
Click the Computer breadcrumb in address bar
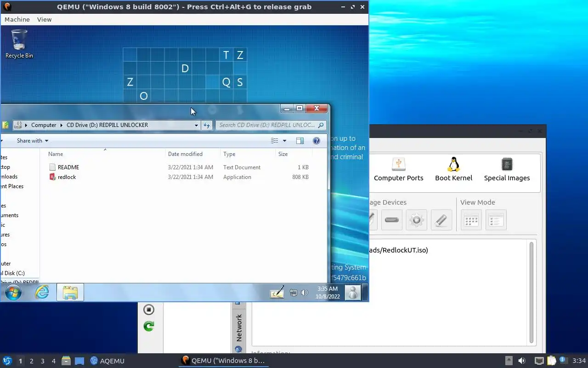44,125
